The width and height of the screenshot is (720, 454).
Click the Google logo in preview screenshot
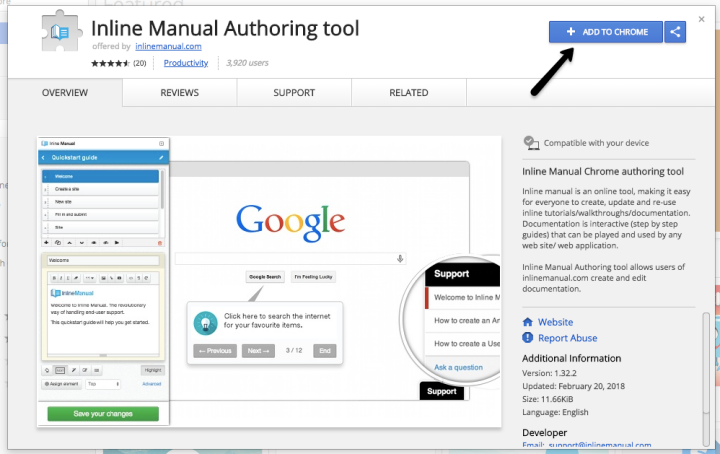pos(290,223)
